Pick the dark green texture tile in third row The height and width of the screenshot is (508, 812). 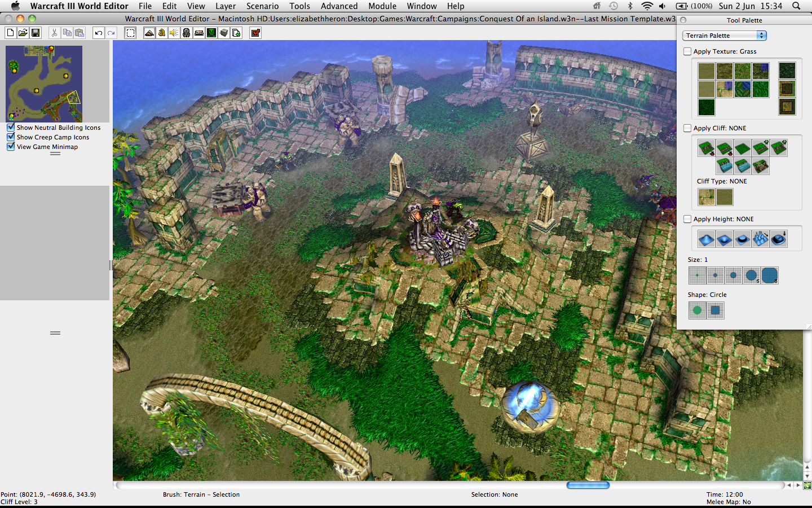click(707, 107)
